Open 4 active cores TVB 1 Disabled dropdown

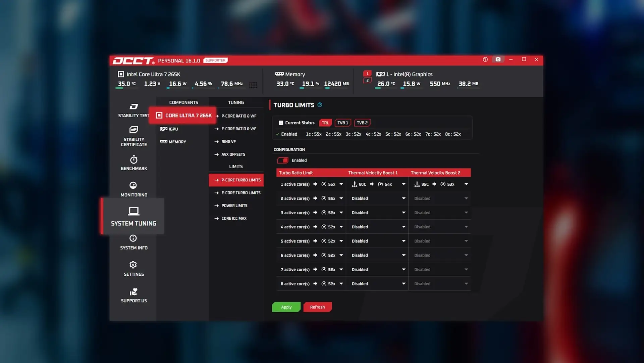tap(377, 227)
